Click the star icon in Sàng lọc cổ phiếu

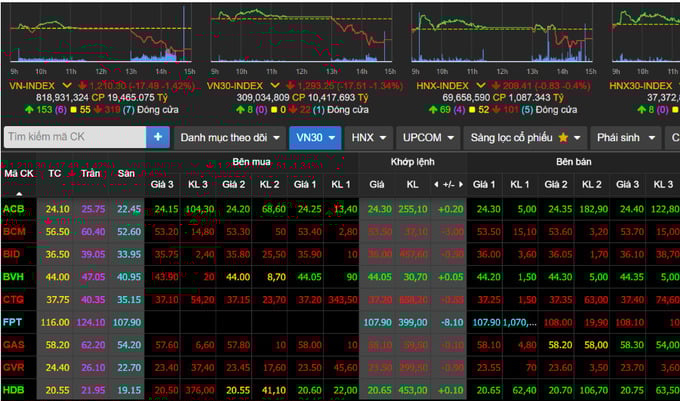564,137
